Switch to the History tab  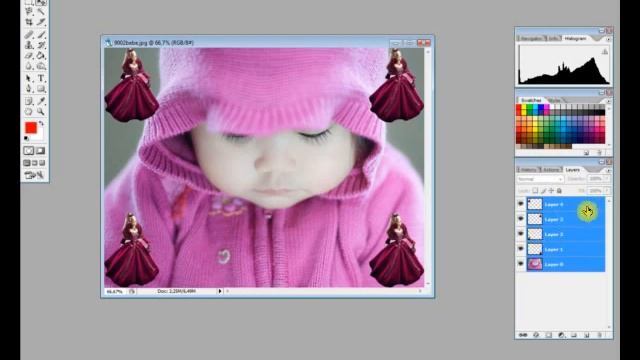pyautogui.click(x=528, y=169)
